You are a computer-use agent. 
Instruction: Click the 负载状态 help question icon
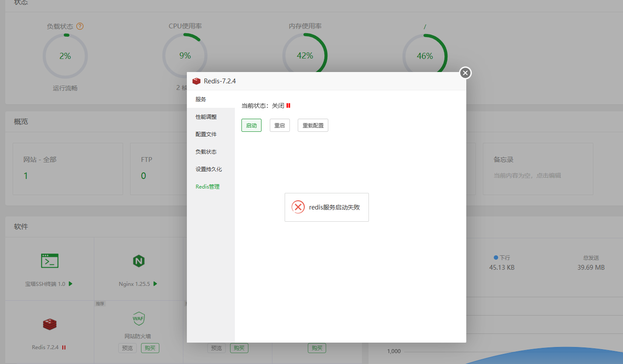click(80, 26)
